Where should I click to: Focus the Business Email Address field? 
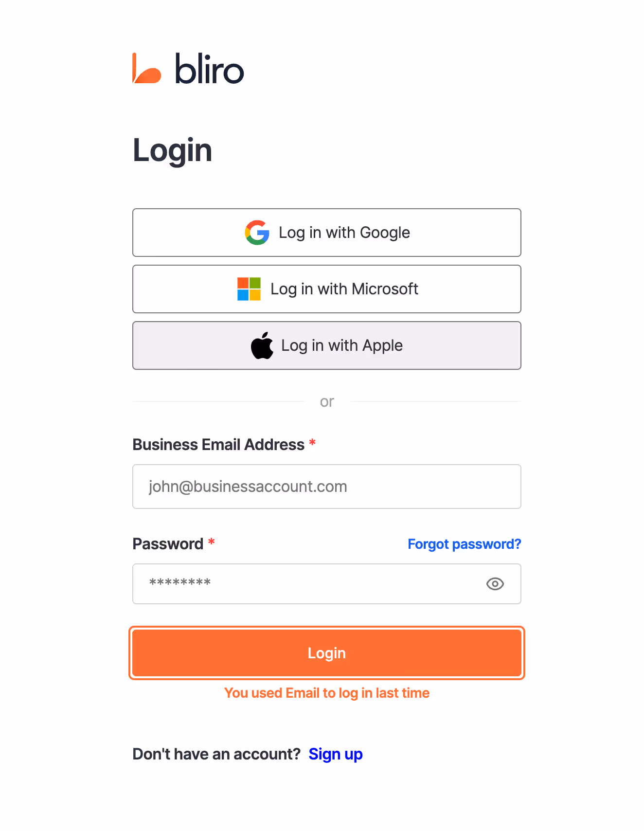pos(327,487)
